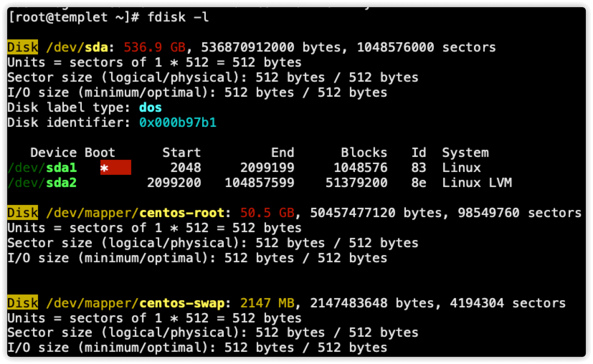The width and height of the screenshot is (593, 364).
Task: Click the 'dos' disk label type
Action: click(x=150, y=107)
